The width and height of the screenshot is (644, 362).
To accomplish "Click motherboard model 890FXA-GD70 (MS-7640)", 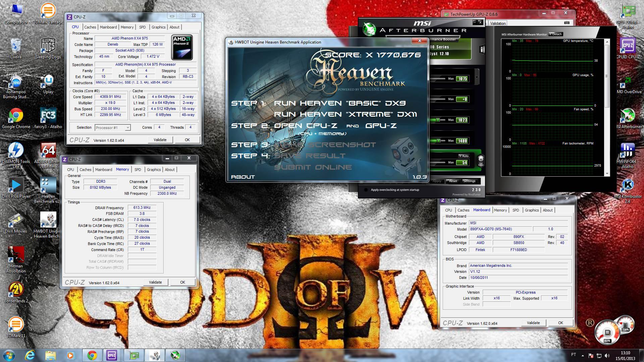I will (500, 229).
